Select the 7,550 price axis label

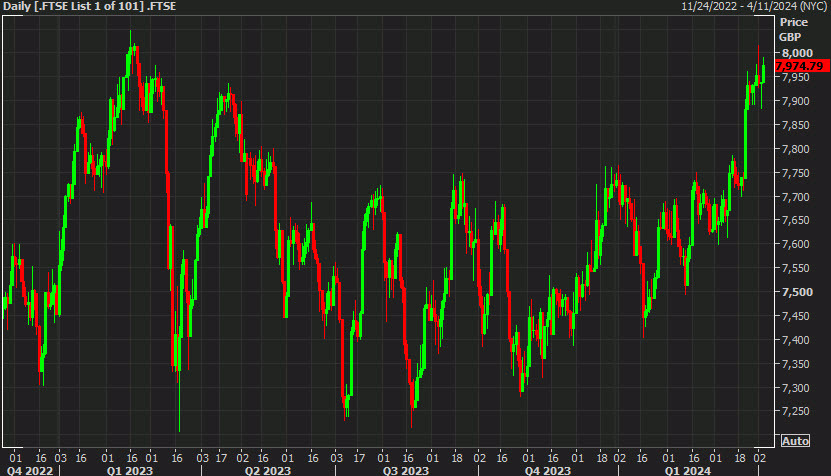pyautogui.click(x=795, y=268)
